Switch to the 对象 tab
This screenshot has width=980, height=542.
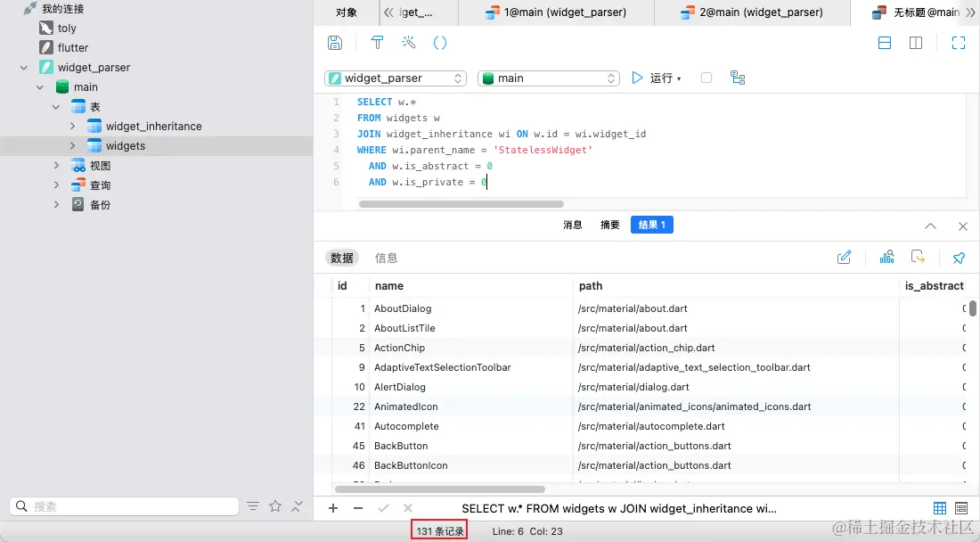pos(347,12)
